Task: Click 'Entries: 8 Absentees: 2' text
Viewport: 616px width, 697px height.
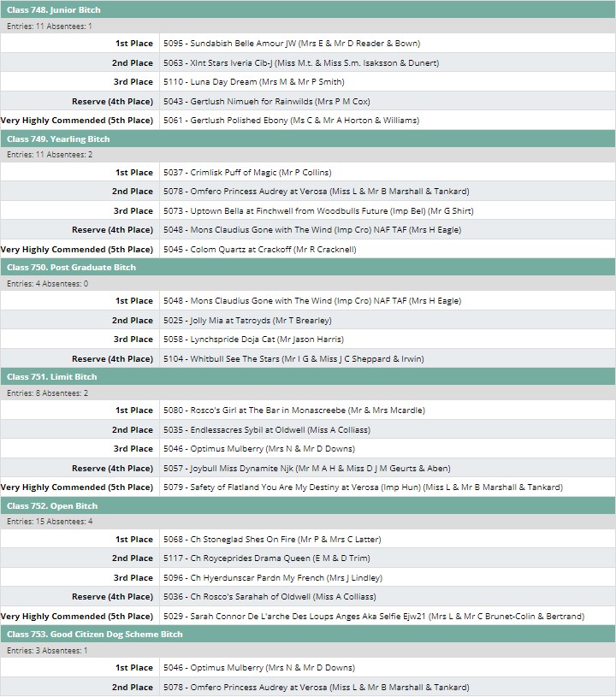Action: tap(48, 393)
